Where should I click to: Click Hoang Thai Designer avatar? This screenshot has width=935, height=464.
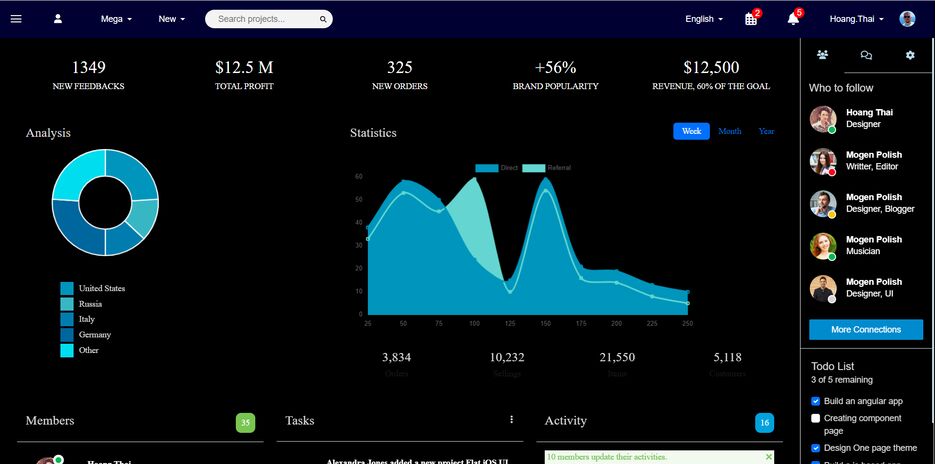823,119
